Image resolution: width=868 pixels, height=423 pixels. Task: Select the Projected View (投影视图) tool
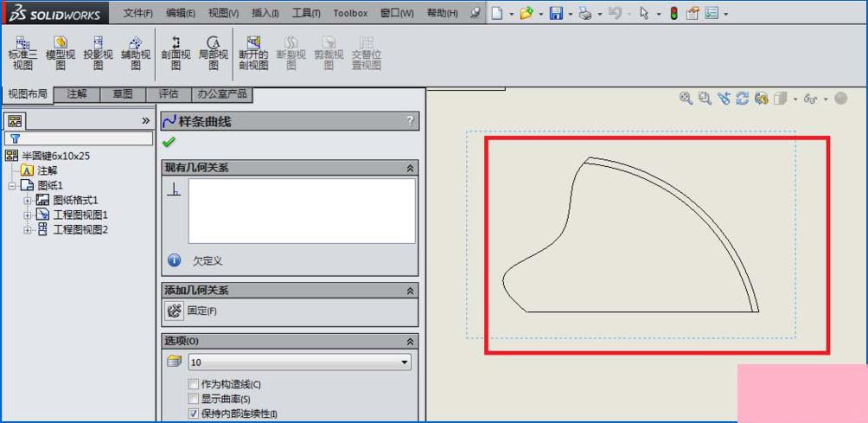(x=98, y=54)
